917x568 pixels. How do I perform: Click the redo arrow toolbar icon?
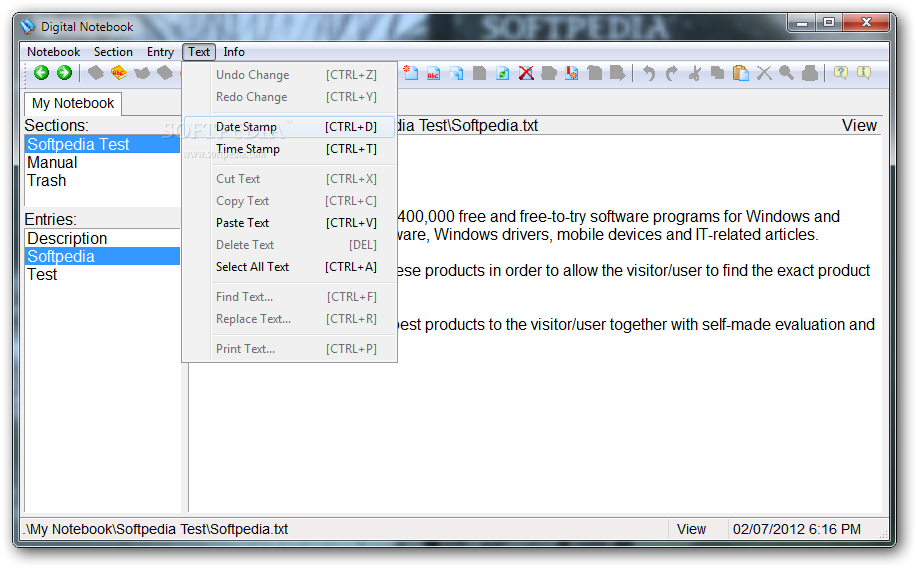671,73
